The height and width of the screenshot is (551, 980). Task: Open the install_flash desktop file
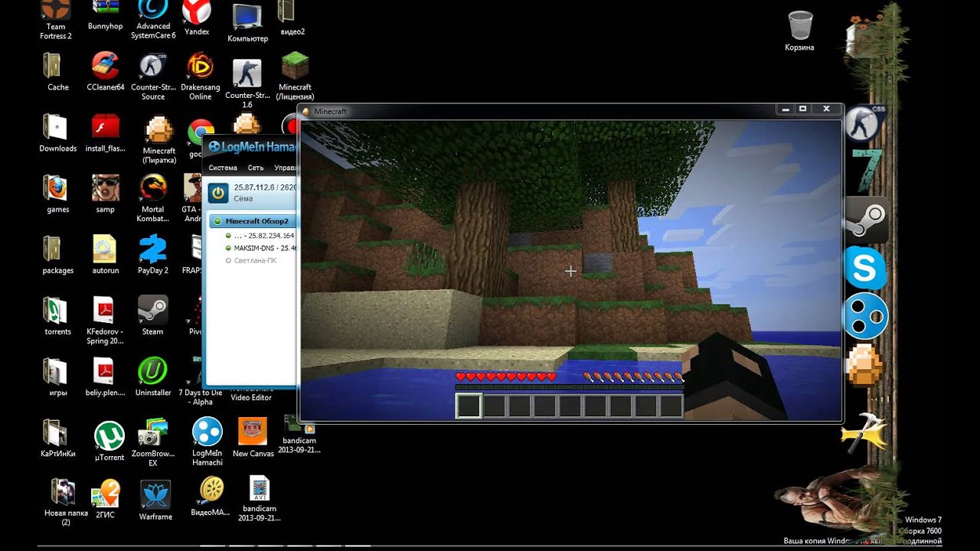(x=106, y=133)
